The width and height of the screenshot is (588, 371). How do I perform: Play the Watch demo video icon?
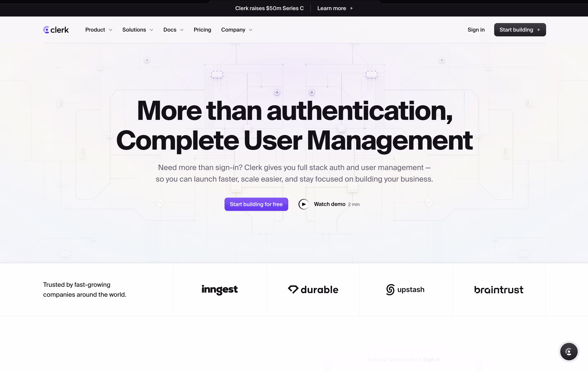[304, 204]
